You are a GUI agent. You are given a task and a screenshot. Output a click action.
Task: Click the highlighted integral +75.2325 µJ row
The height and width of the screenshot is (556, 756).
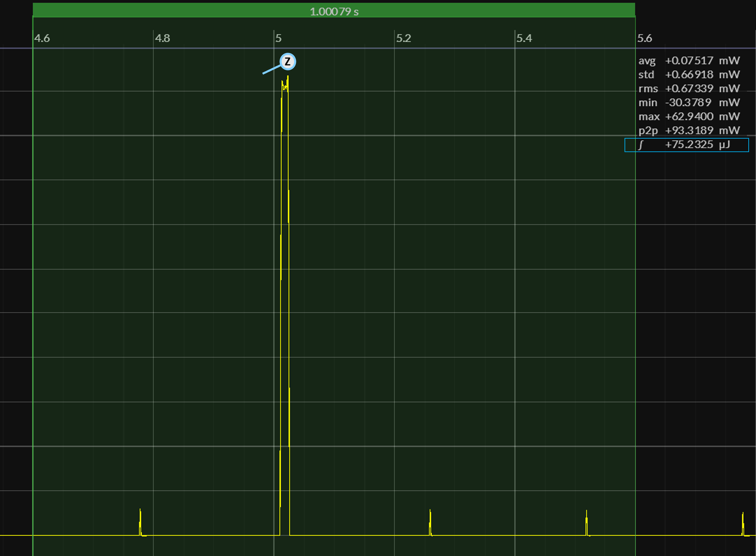point(687,145)
